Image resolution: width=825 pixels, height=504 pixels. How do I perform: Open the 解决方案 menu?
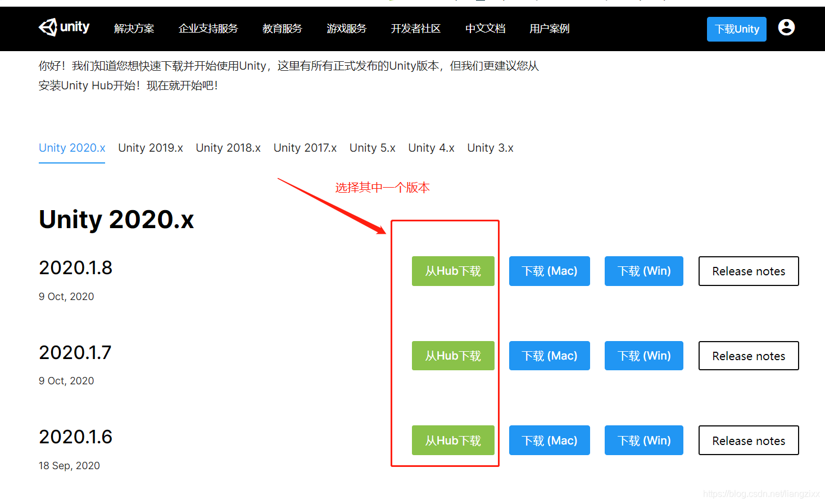(x=134, y=29)
